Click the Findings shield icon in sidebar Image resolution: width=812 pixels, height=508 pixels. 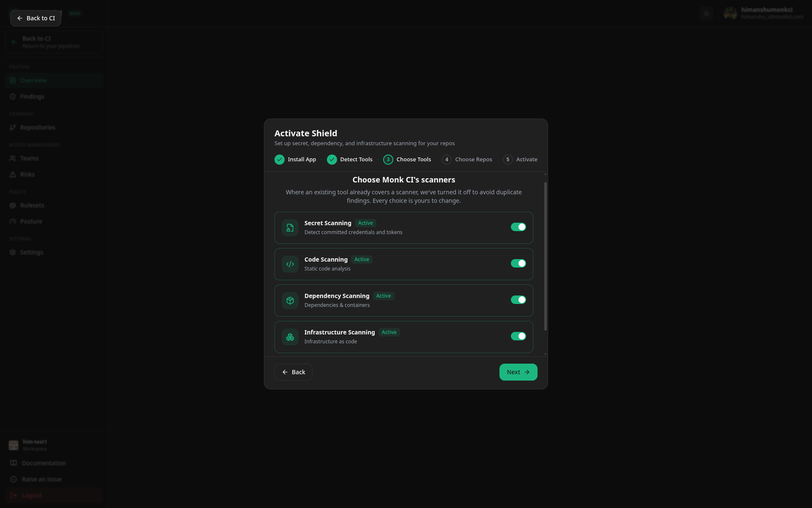pos(13,97)
